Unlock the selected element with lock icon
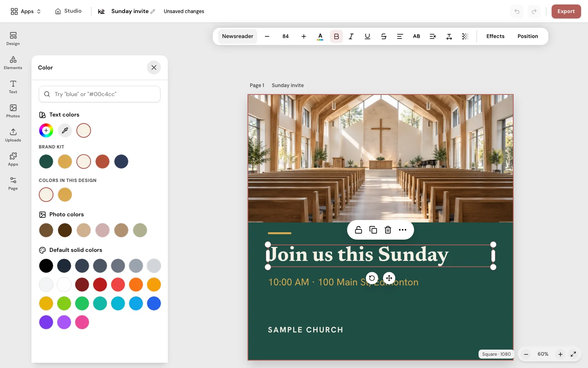This screenshot has width=588, height=368. point(359,230)
